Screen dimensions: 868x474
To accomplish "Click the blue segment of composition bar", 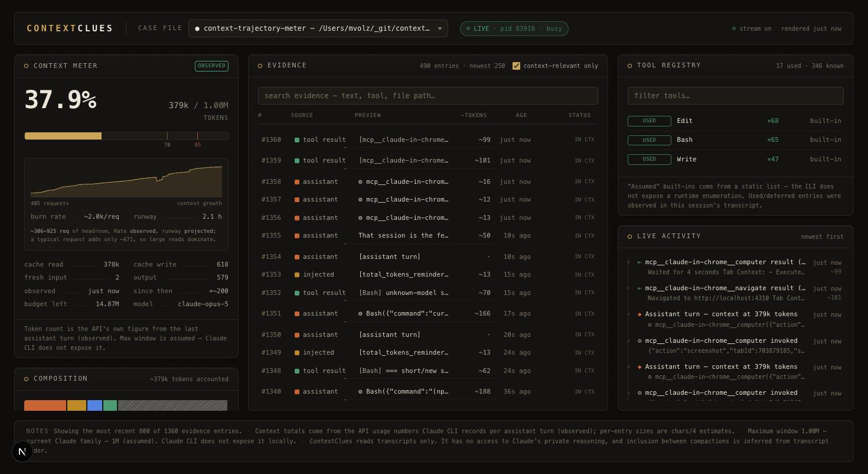I will [94, 405].
